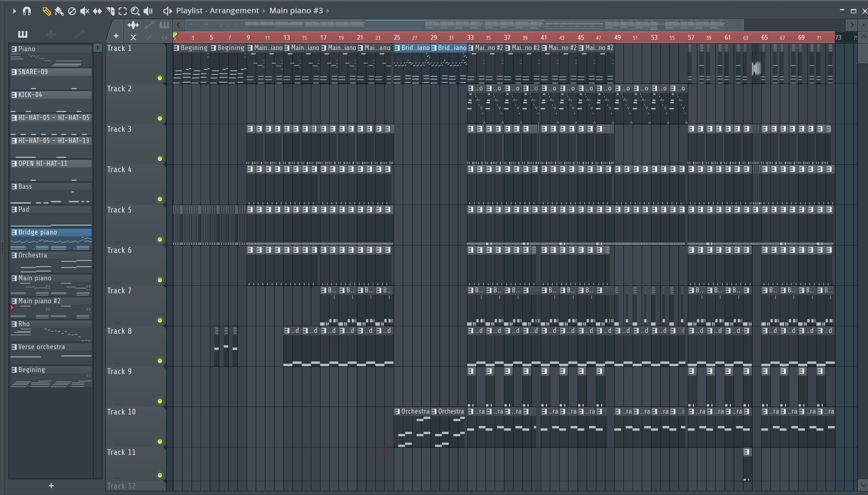
Task: Mute Track 7 with its green light
Action: click(x=160, y=320)
